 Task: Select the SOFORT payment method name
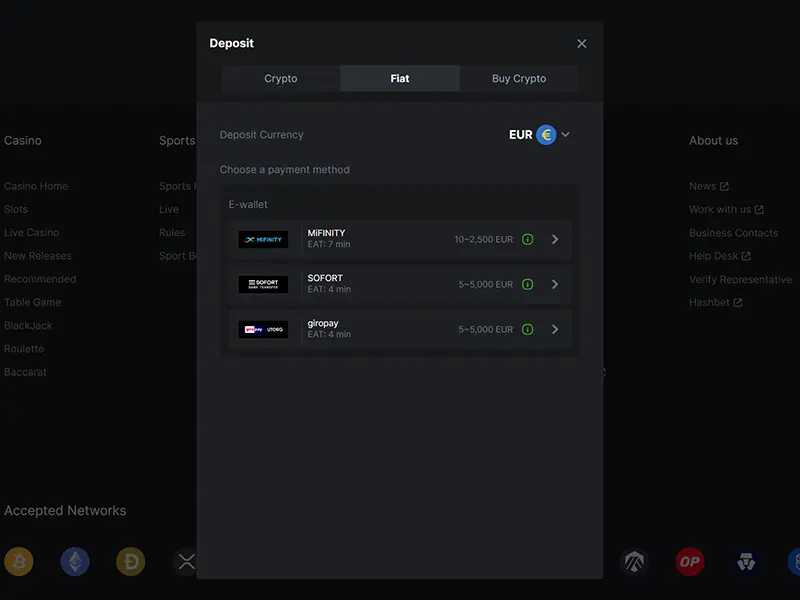coord(325,278)
